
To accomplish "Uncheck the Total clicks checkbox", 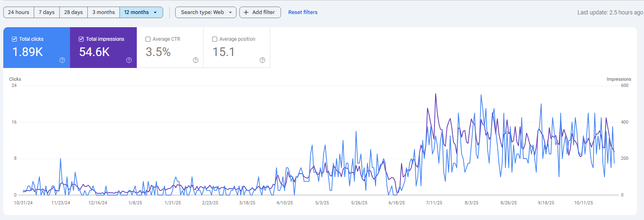I will (14, 39).
